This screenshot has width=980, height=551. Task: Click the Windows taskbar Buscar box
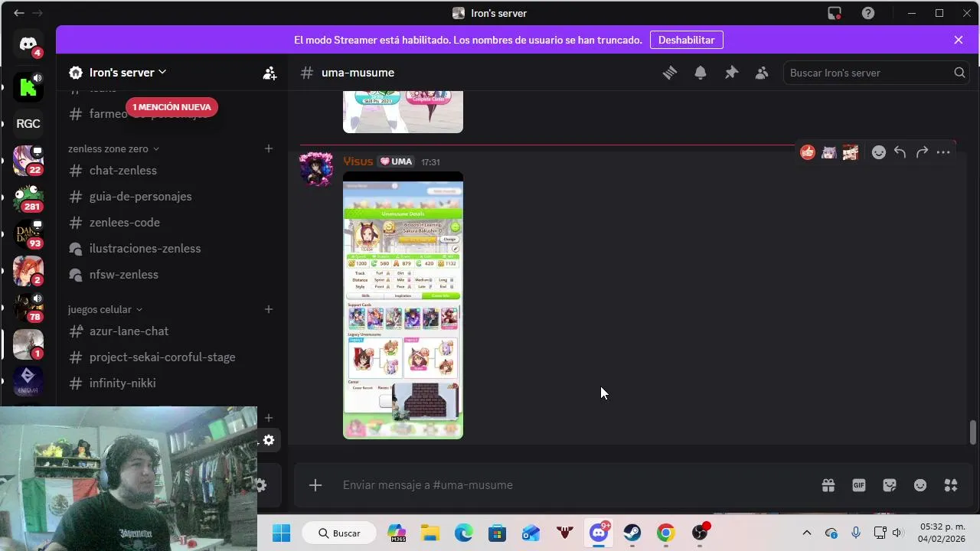pyautogui.click(x=338, y=533)
